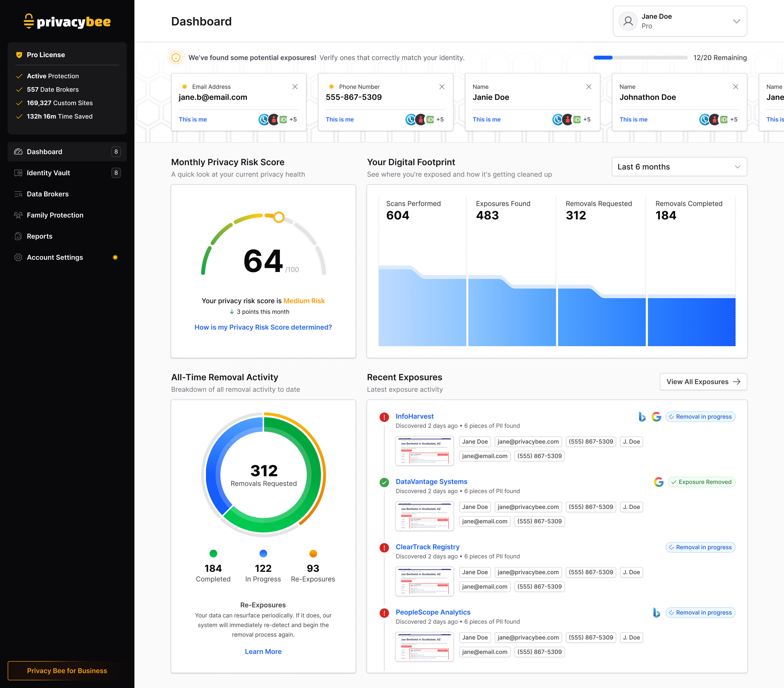Click the Jane Doe user avatar icon
The width and height of the screenshot is (784, 688).
click(x=628, y=21)
